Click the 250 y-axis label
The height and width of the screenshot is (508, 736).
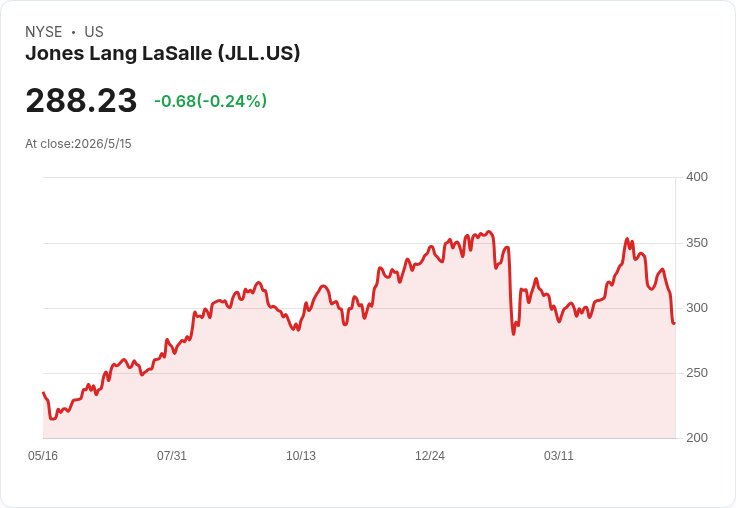(x=697, y=373)
